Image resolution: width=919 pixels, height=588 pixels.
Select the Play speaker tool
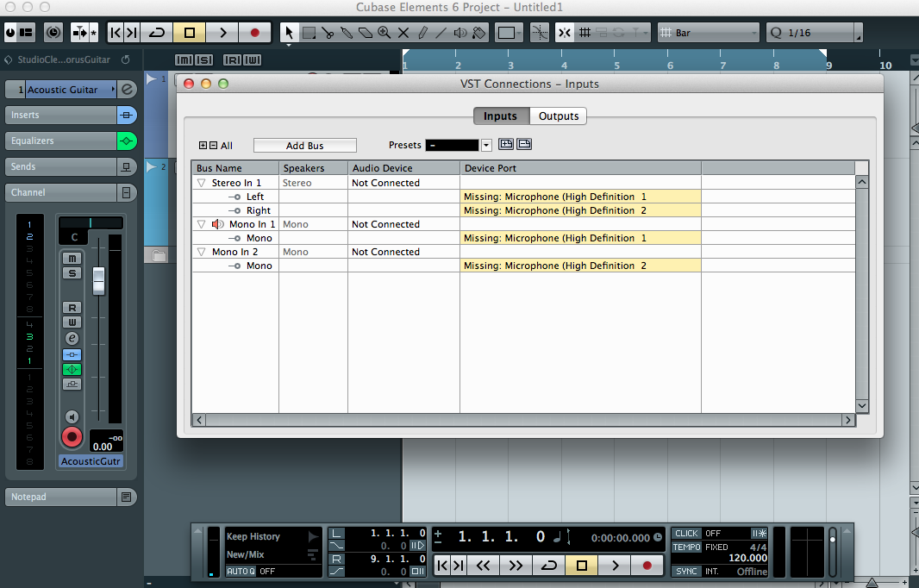(x=460, y=33)
